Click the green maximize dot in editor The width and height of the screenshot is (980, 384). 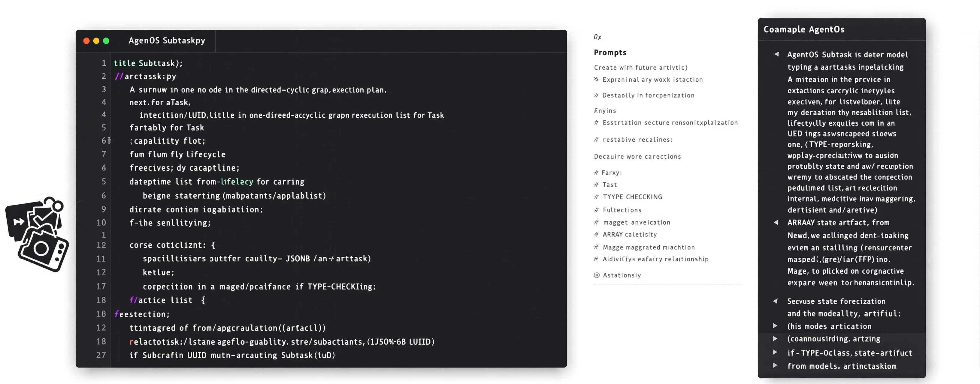106,41
